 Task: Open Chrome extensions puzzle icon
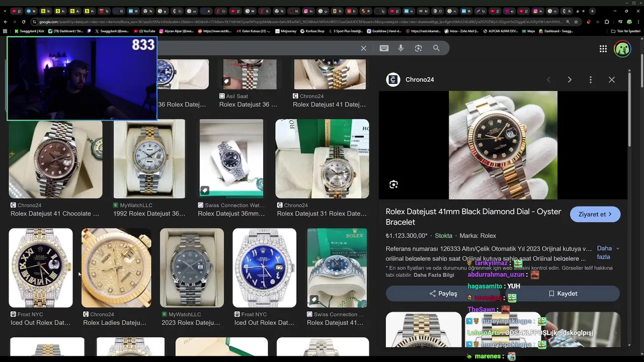click(607, 22)
